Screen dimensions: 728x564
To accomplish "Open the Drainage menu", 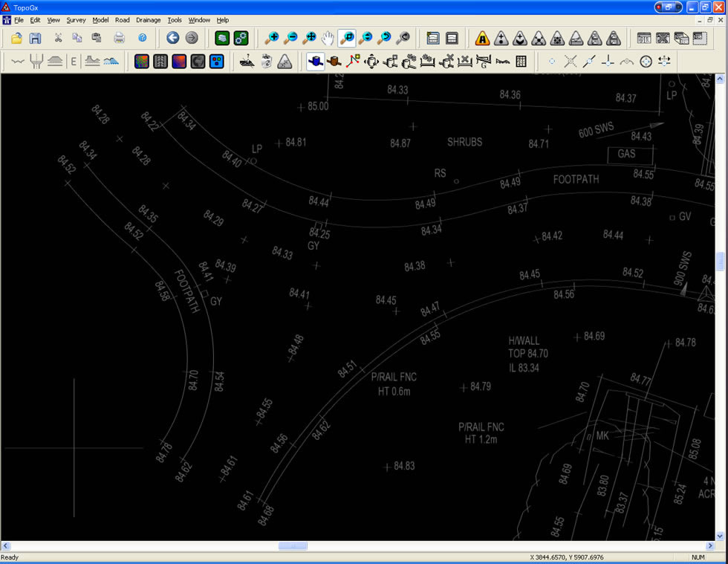I will click(149, 20).
